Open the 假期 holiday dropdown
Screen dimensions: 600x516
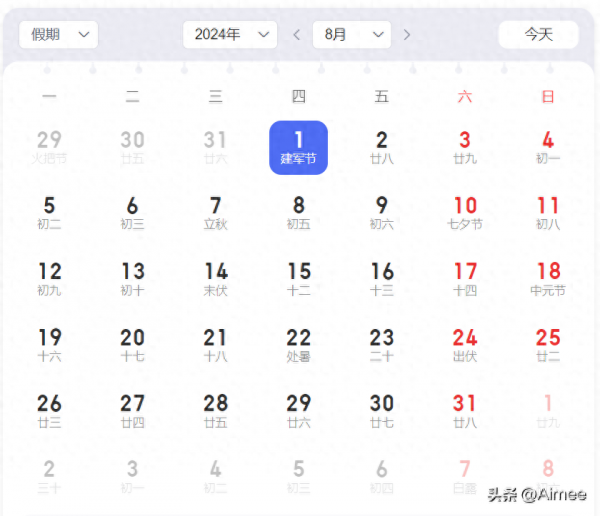point(58,35)
